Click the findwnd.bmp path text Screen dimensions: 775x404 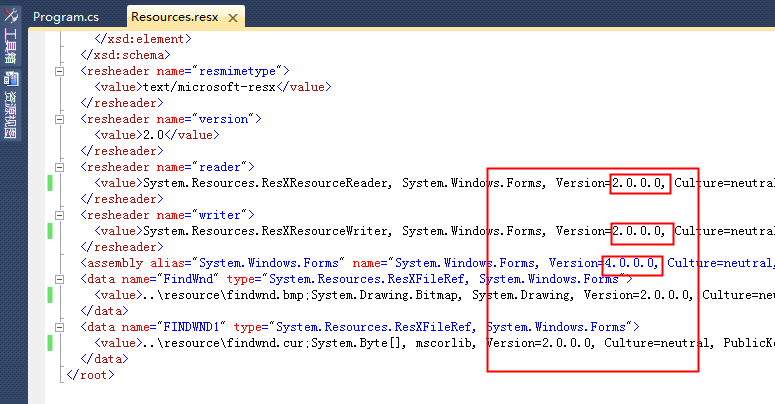click(223, 295)
